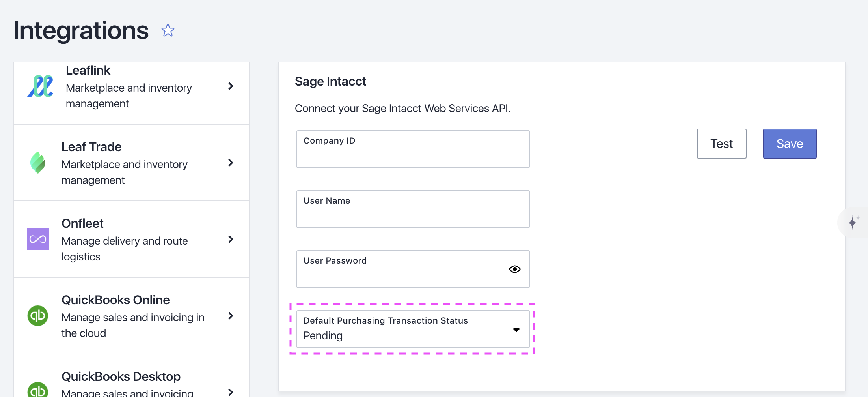Click the Leaf Trade leaf logo
The height and width of the screenshot is (397, 868).
38,163
